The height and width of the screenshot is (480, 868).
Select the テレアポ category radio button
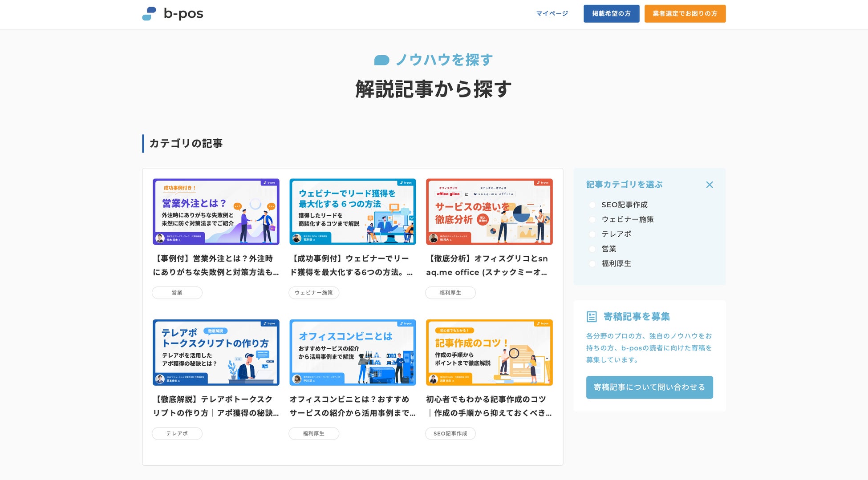point(592,234)
